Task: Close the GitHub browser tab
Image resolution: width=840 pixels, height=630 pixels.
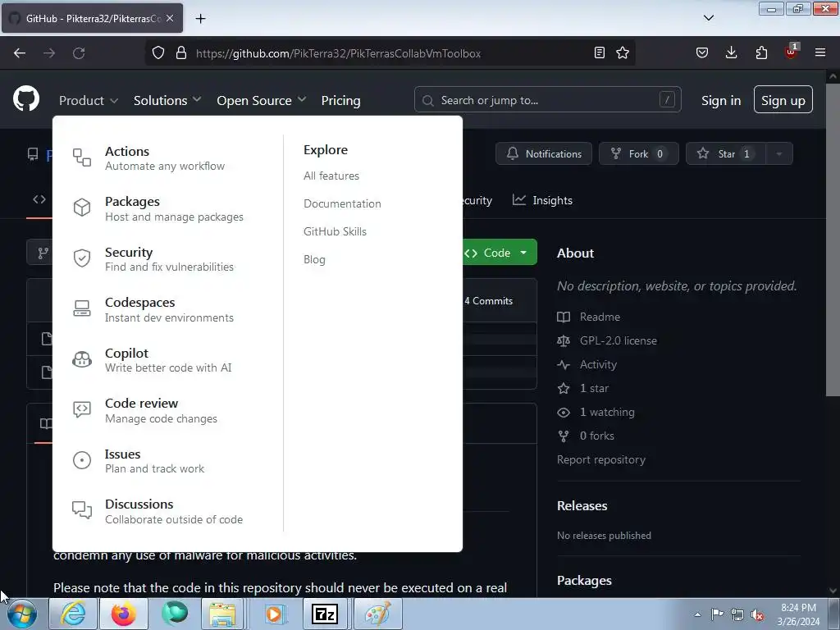Action: point(170,18)
